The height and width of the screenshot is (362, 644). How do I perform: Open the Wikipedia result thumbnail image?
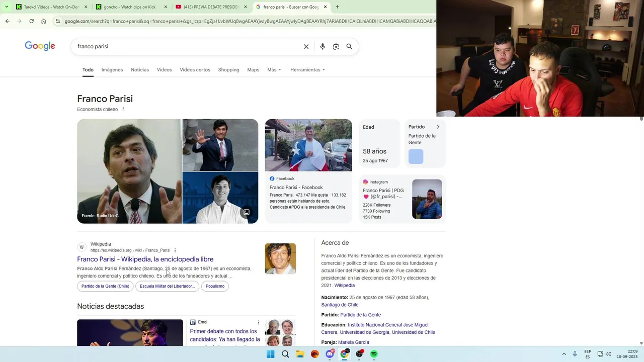click(280, 259)
